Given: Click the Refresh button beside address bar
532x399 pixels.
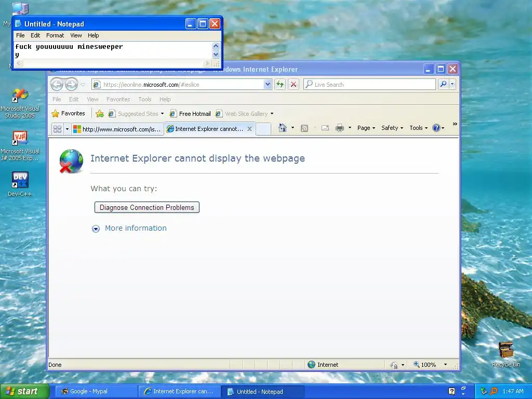Looking at the screenshot, I should (280, 84).
